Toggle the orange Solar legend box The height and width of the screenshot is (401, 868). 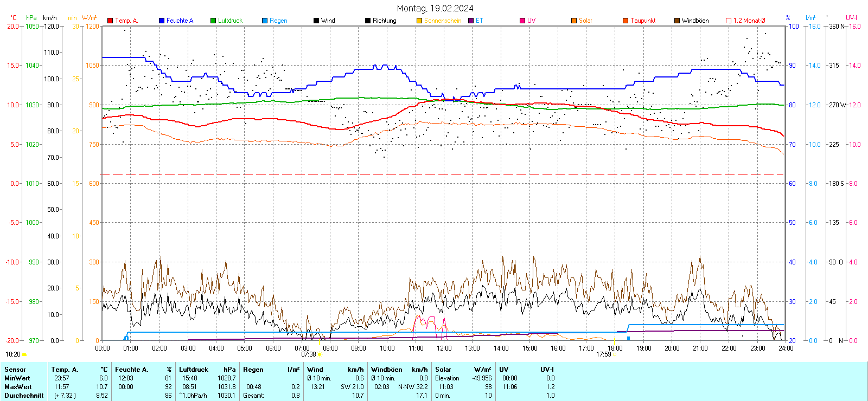[x=574, y=21]
